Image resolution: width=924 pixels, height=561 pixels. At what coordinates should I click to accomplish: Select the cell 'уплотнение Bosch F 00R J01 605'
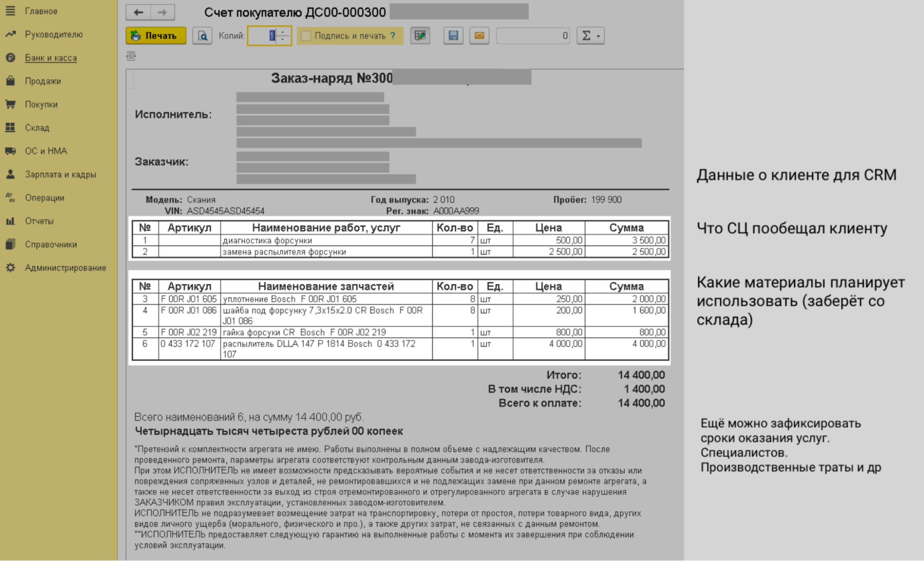coord(326,299)
